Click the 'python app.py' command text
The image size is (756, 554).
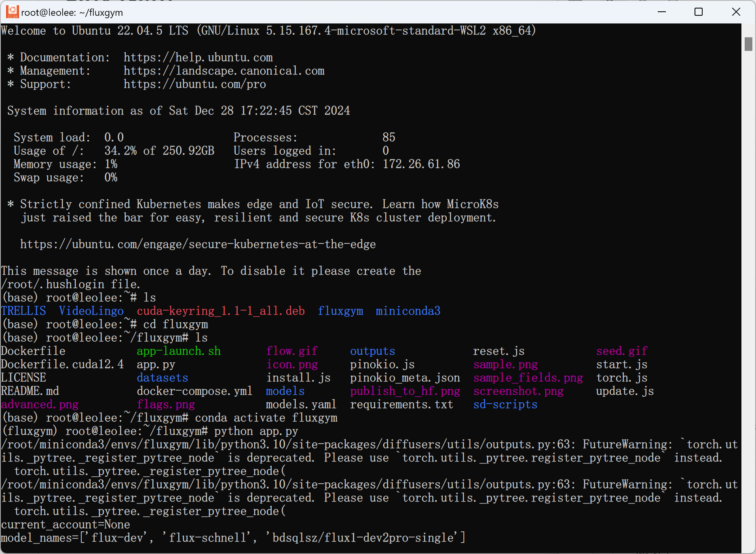(256, 431)
